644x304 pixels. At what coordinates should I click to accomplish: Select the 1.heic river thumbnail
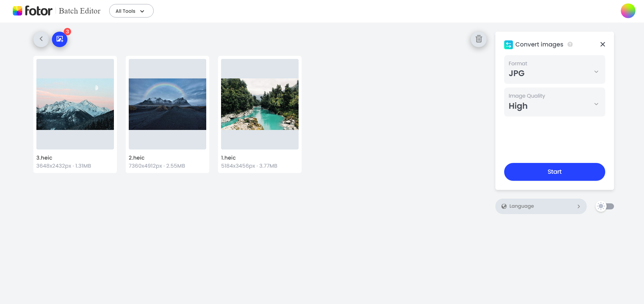[x=260, y=104]
